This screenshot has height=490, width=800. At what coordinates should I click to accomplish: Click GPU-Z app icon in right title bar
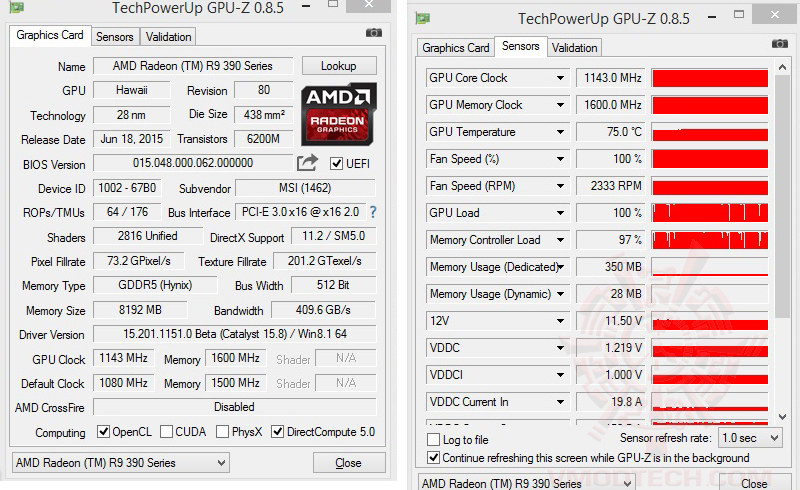point(423,19)
